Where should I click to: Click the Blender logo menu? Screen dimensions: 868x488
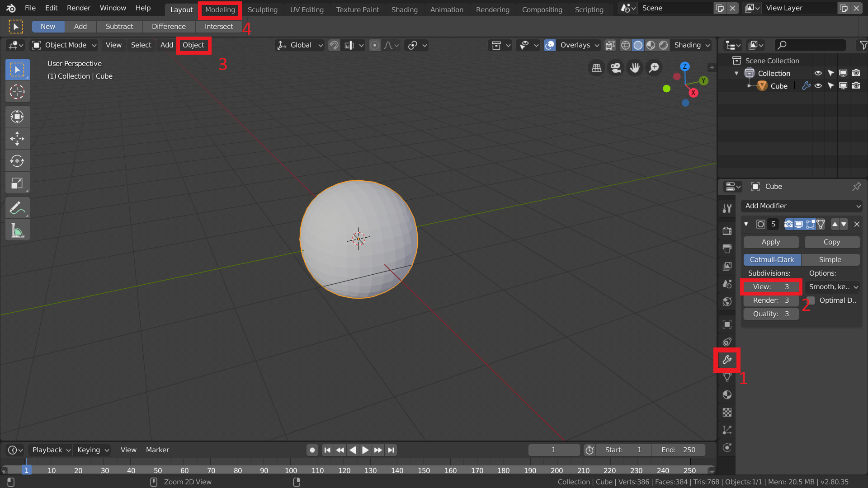click(x=11, y=8)
